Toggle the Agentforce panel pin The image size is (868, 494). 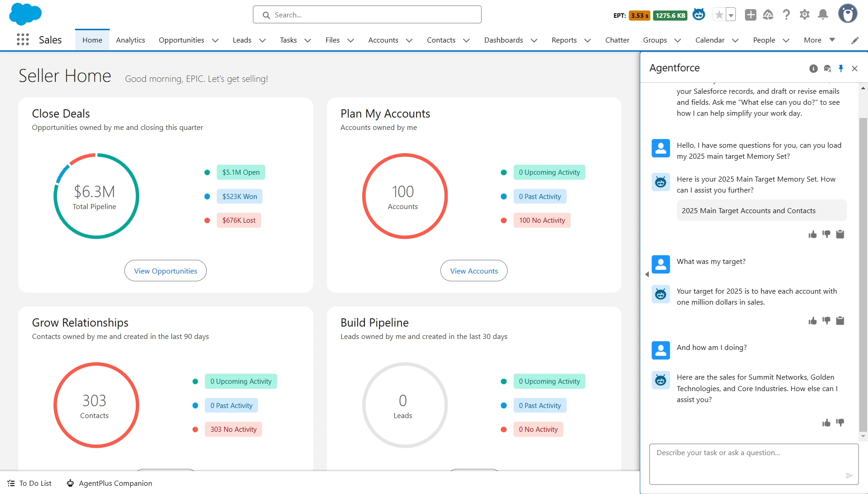coord(841,69)
